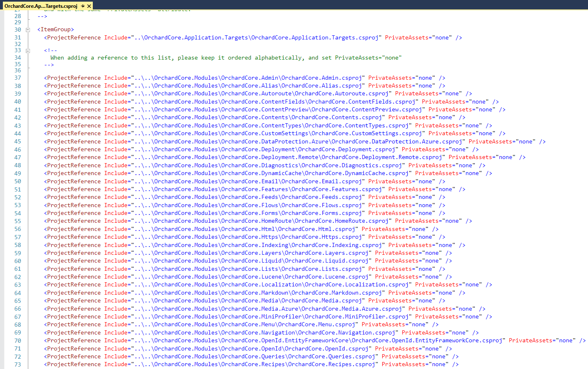Click the OrchardCore.CustomSettings.csproj reference
The width and height of the screenshot is (588, 369).
point(275,134)
